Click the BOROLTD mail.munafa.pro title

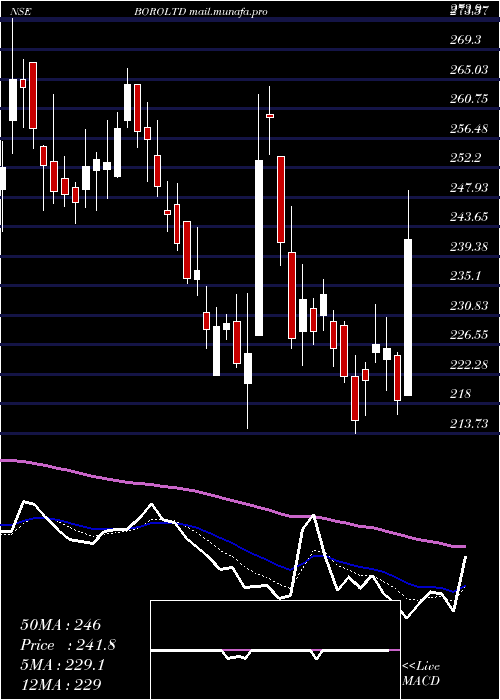201,12
